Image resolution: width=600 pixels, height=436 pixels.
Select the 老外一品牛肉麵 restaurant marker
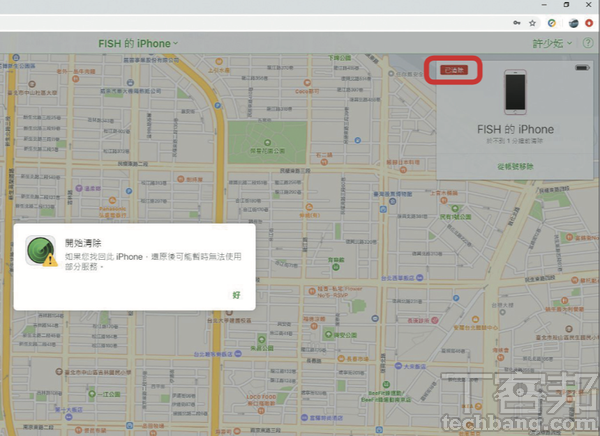(x=76, y=79)
